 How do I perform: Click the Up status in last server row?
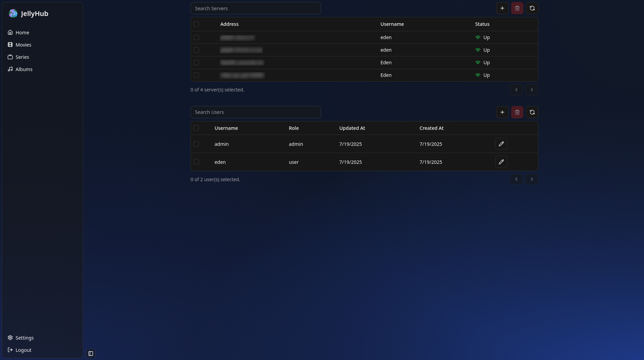(482, 75)
